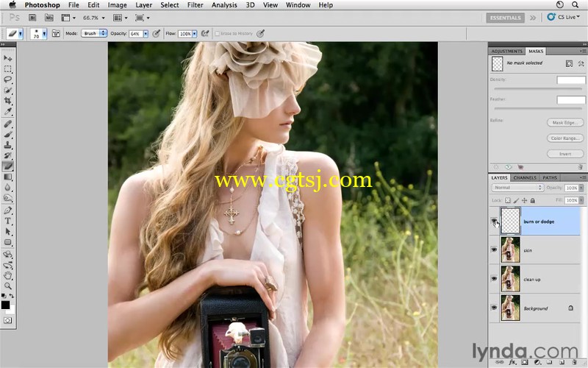Open the layer Opacity dropdown arrow

click(x=581, y=188)
